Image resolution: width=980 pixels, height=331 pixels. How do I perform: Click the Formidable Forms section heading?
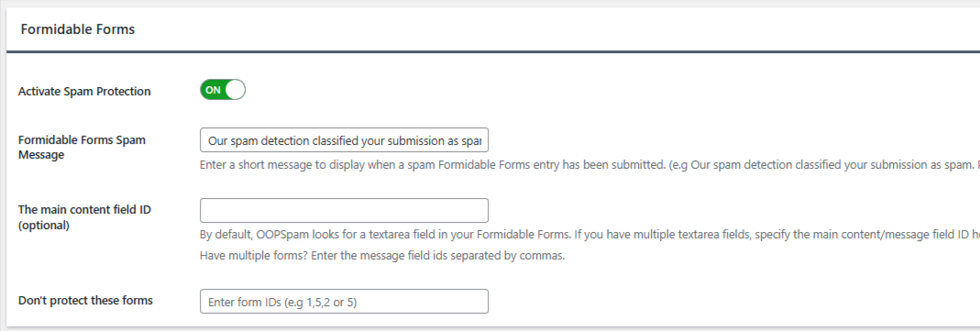tap(78, 29)
